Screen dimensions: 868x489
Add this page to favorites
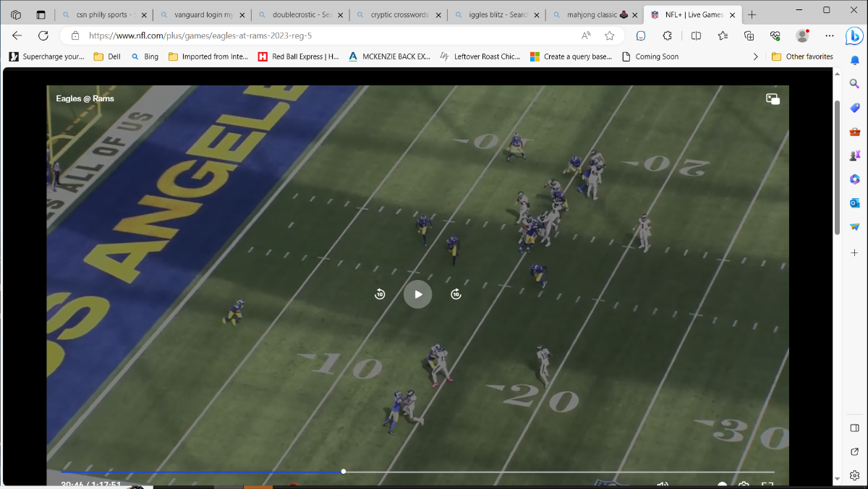[x=610, y=35]
